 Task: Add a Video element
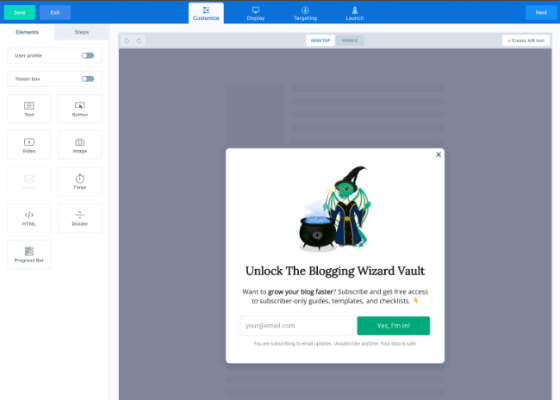point(29,145)
